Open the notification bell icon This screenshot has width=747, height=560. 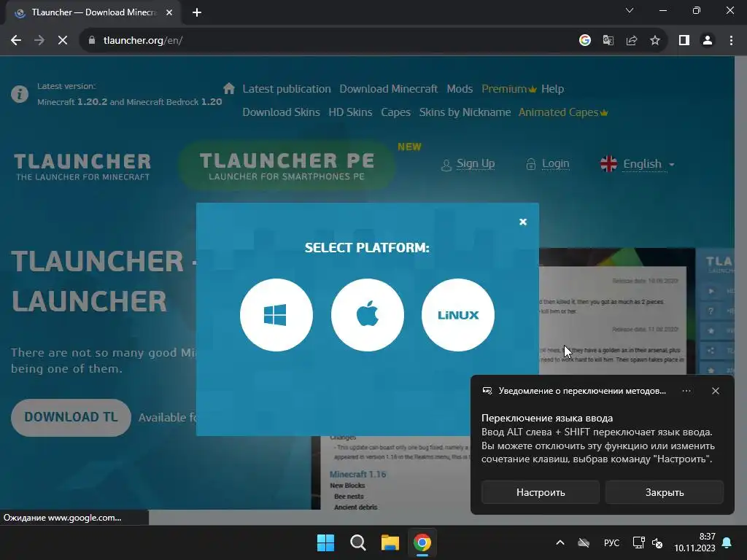(727, 542)
